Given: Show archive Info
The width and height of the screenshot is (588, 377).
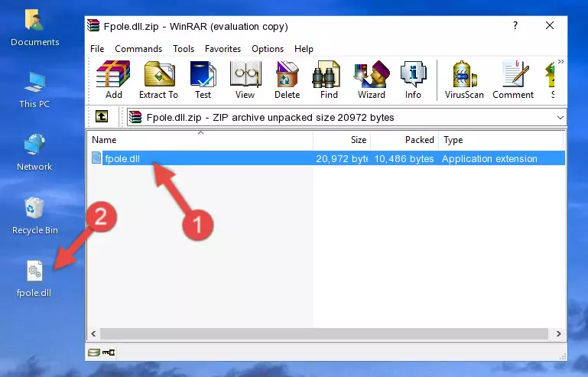Looking at the screenshot, I should click(x=413, y=80).
